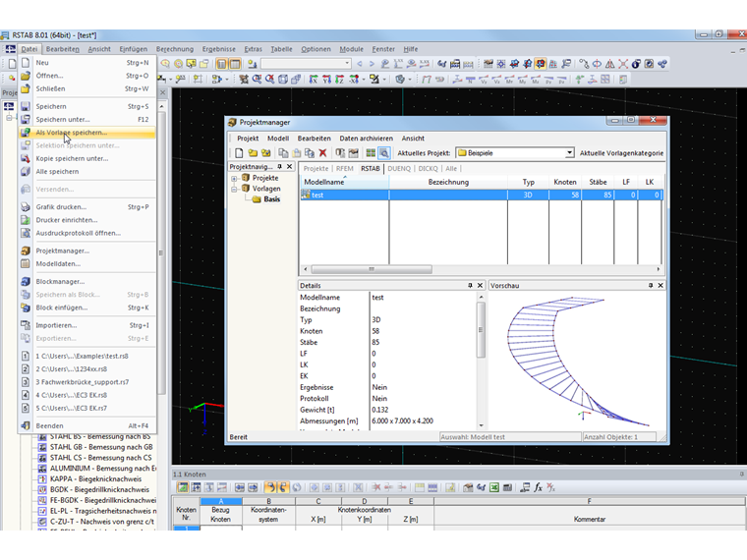Click the Knoten column header in model list
The height and width of the screenshot is (560, 747).
pyautogui.click(x=565, y=182)
